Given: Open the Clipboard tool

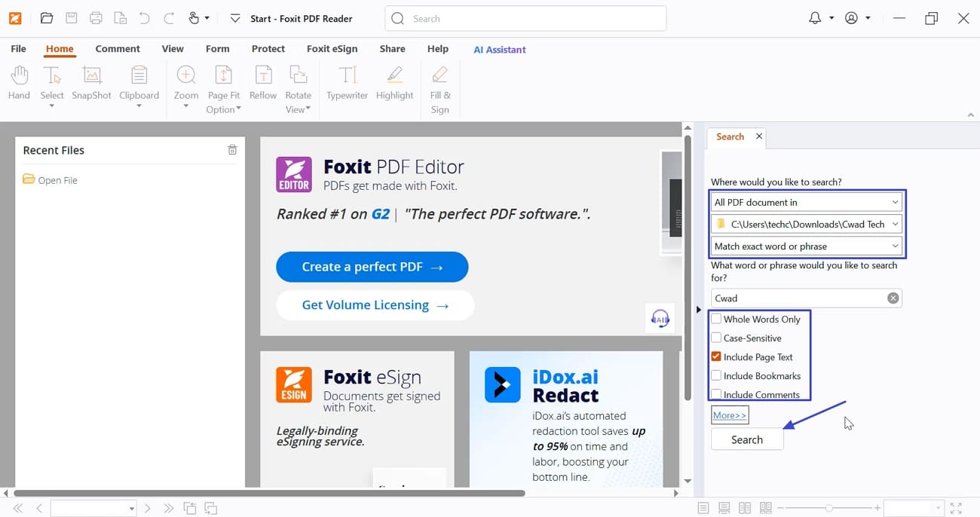Looking at the screenshot, I should click(139, 84).
